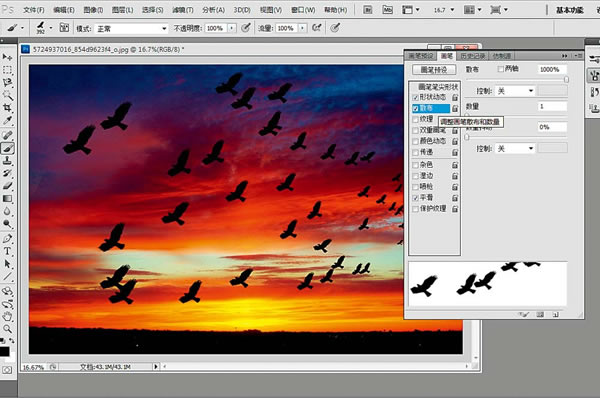Select the Path Selection tool

tap(7, 264)
